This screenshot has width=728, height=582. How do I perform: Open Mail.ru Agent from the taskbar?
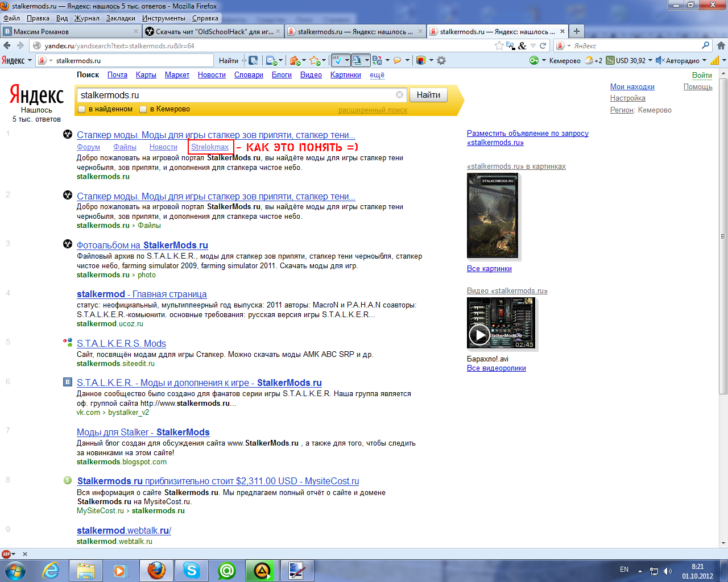pos(227,570)
